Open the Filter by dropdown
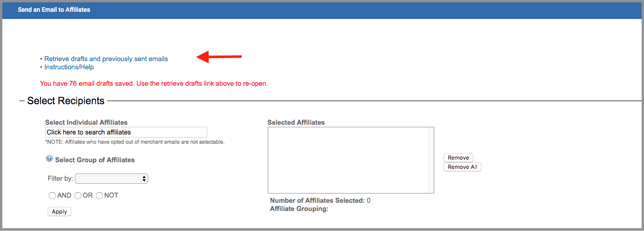This screenshot has width=644, height=231. point(112,179)
